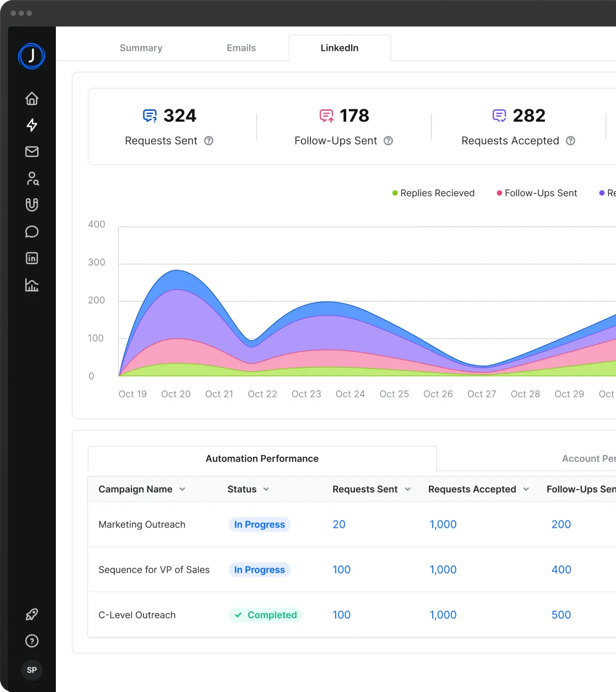
Task: Open the analytics chart icon
Action: [x=32, y=285]
